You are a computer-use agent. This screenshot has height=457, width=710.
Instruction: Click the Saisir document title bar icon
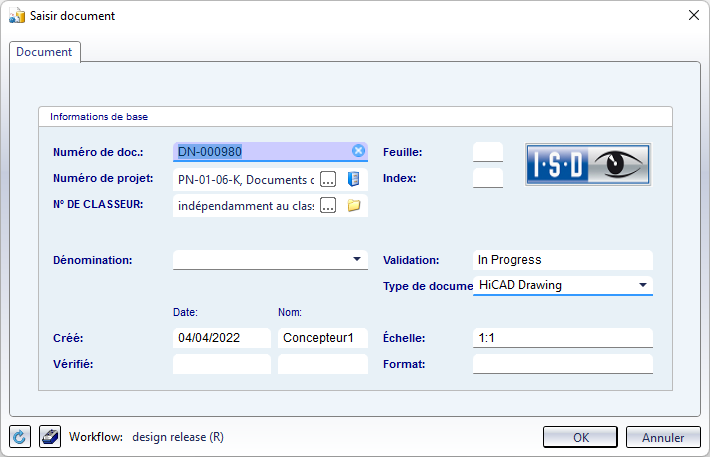pyautogui.click(x=17, y=15)
